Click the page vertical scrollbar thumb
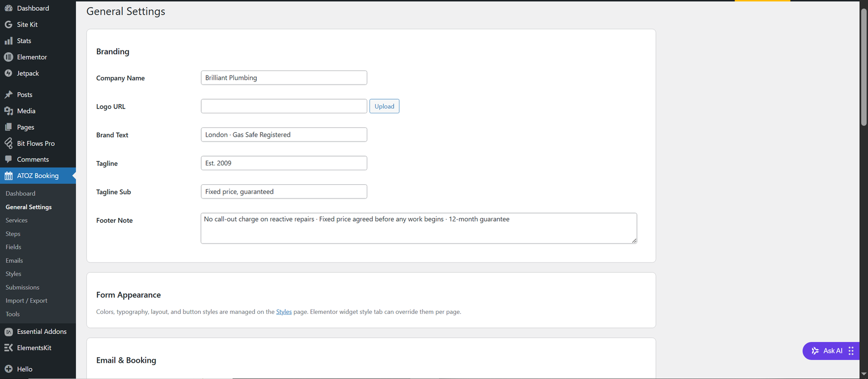This screenshot has height=379, width=868. click(864, 67)
